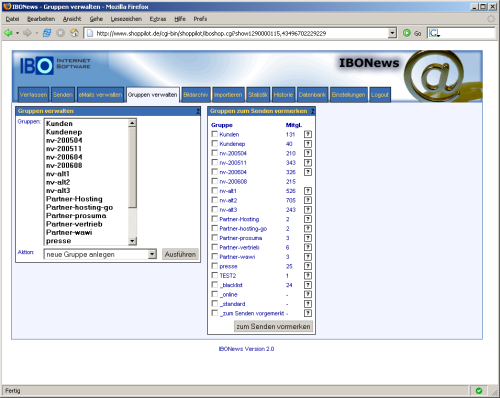Open the info icon for rw-200511 row
500x398 pixels.
click(308, 163)
